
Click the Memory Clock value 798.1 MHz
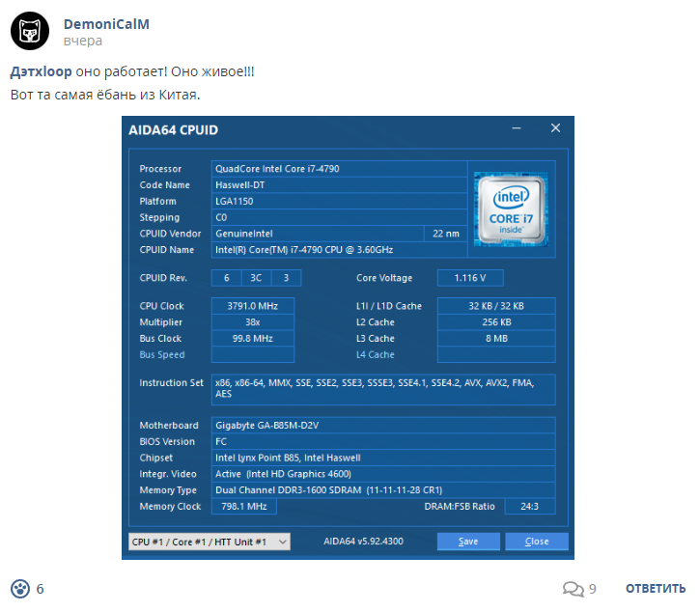tap(244, 506)
